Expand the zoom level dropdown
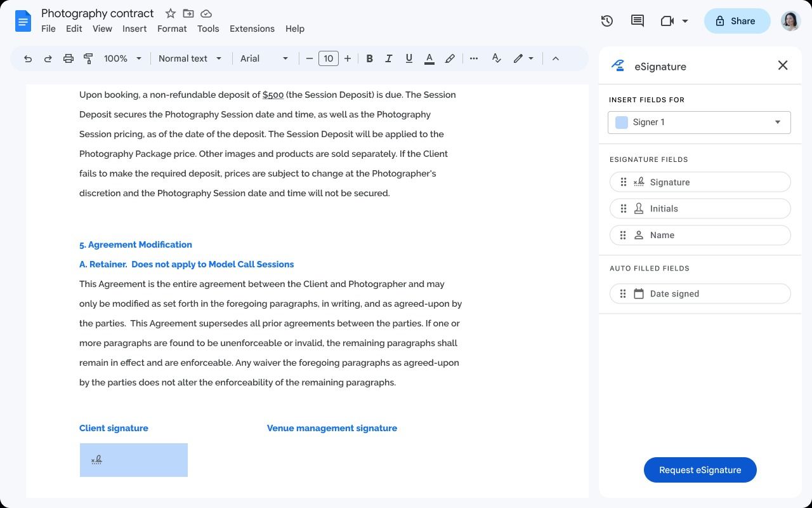812x508 pixels. coord(122,58)
